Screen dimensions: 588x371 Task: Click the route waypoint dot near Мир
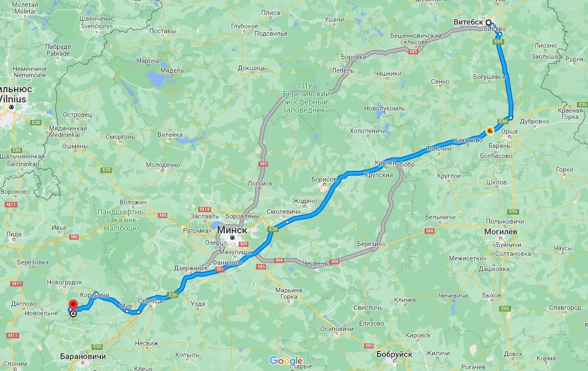click(x=127, y=311)
